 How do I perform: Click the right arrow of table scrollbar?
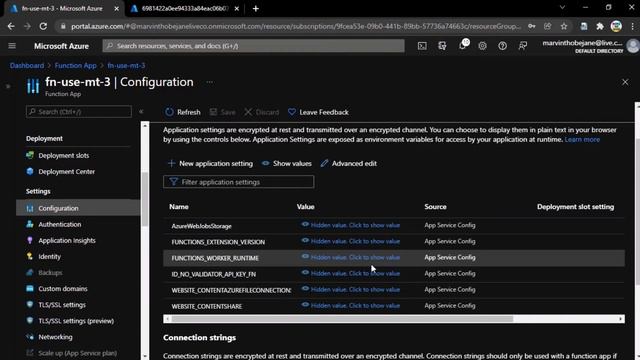[621, 319]
